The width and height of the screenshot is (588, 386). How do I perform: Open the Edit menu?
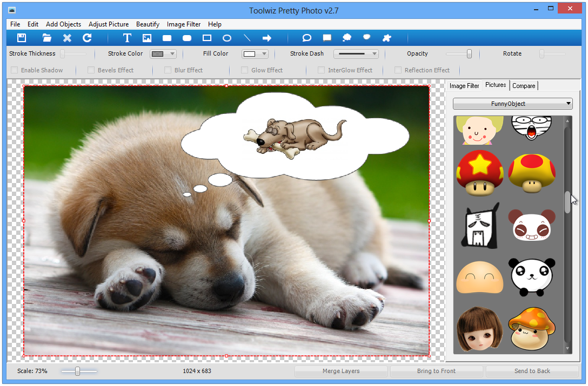pyautogui.click(x=33, y=24)
